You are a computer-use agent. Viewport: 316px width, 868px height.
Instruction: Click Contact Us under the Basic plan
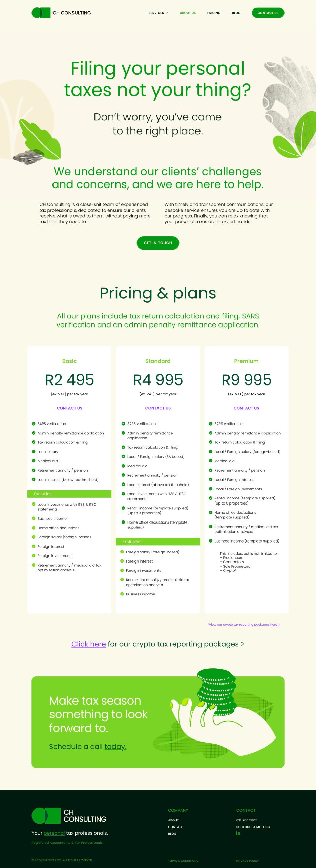pyautogui.click(x=69, y=408)
